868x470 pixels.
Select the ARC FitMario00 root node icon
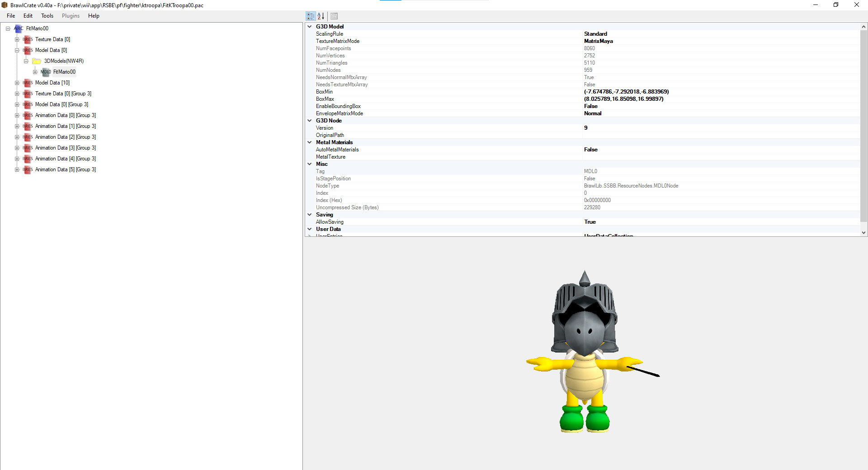tap(18, 28)
